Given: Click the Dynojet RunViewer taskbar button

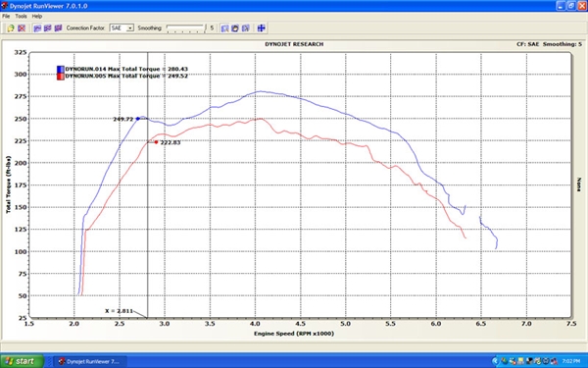Looking at the screenshot, I should click(89, 361).
